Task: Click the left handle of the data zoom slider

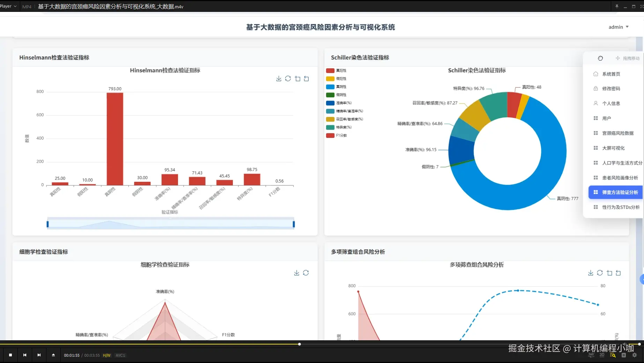Action: [47, 224]
